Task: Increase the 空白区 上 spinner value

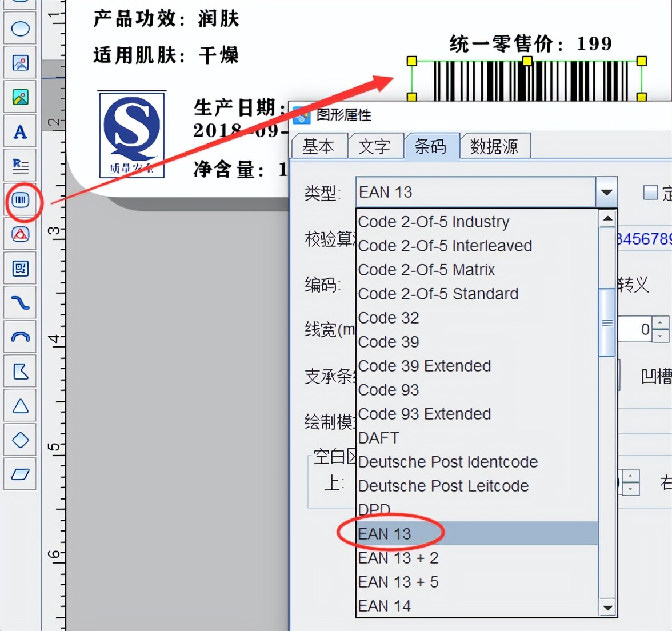Action: (x=630, y=476)
